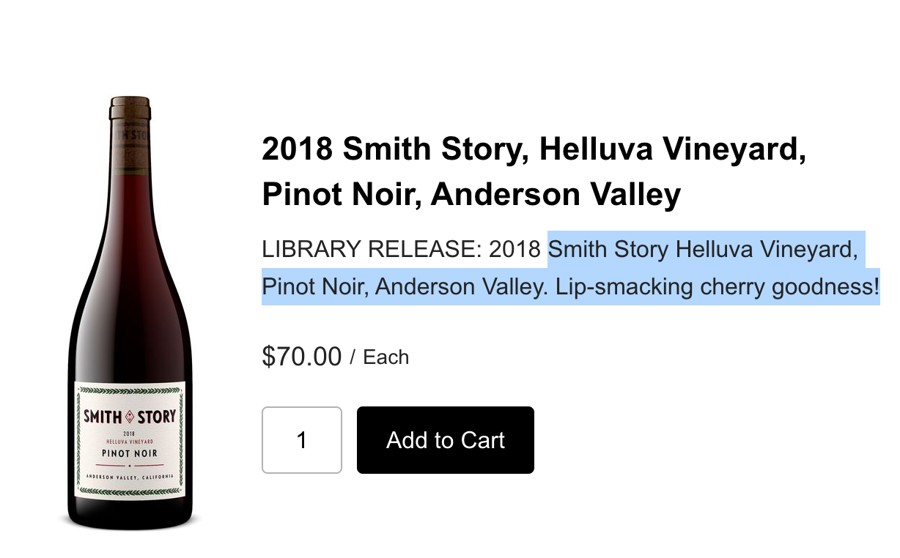Screen dimensions: 900x558
Task: Click the word "STORY" on the bottle label
Action: (x=158, y=415)
